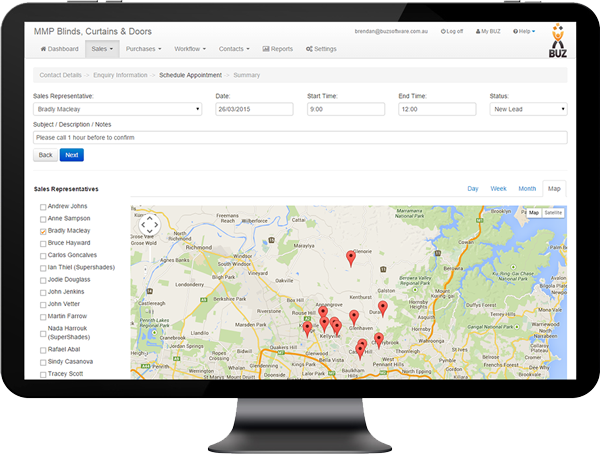600x454 pixels.
Task: Click the Start Time field
Action: click(346, 109)
